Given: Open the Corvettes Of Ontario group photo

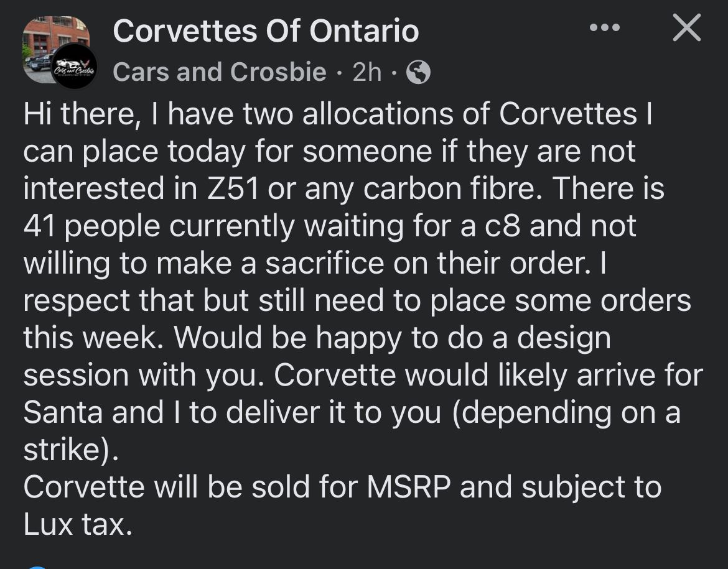Looking at the screenshot, I should click(x=45, y=39).
